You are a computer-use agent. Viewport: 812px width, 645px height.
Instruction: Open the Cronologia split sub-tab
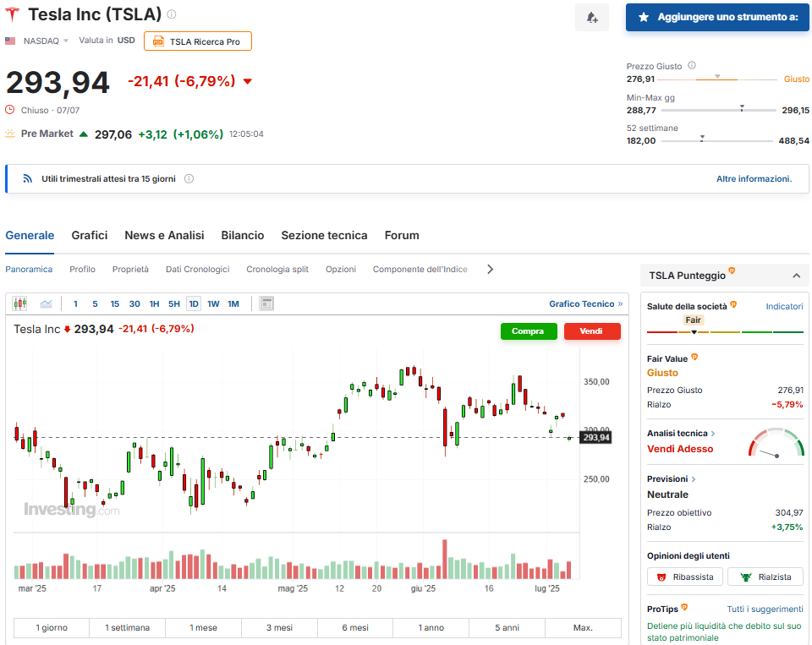click(277, 269)
